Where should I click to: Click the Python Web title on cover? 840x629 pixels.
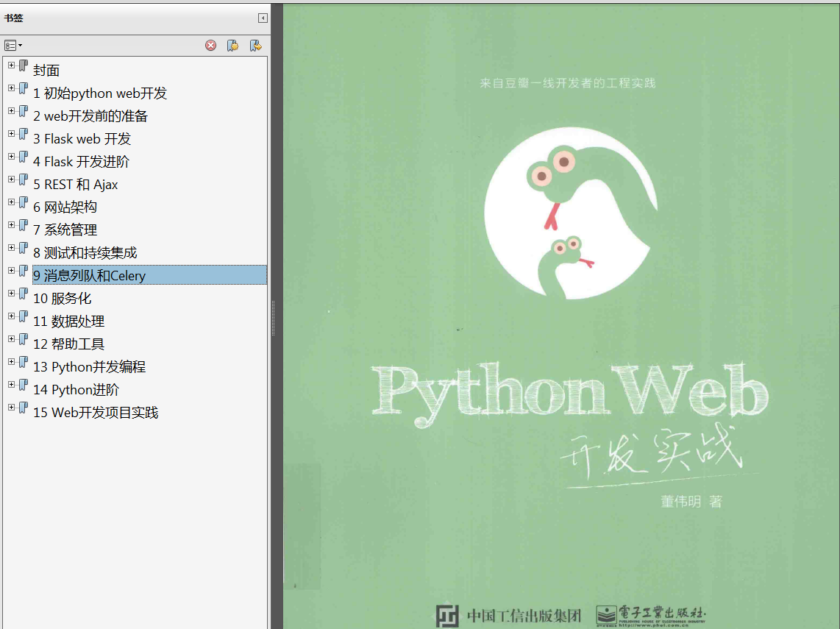pyautogui.click(x=570, y=394)
